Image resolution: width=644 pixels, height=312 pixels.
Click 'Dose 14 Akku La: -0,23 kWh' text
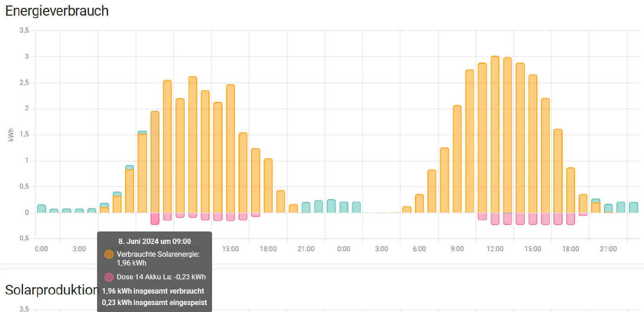pyautogui.click(x=161, y=277)
